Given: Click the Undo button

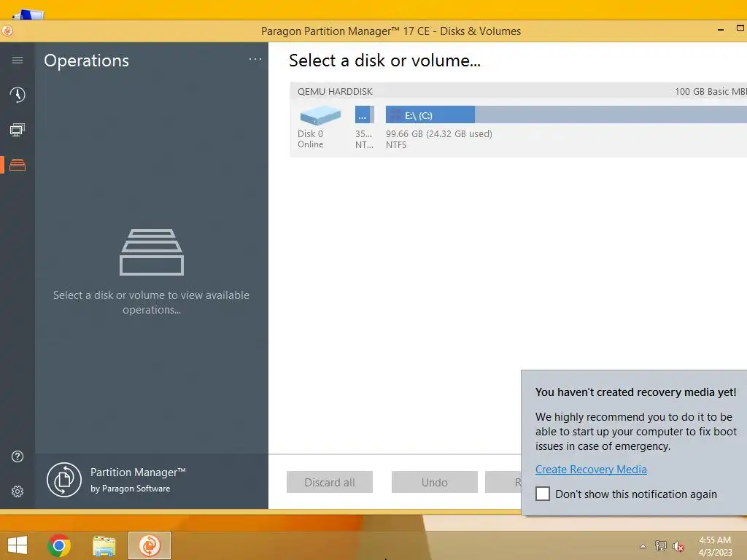Looking at the screenshot, I should click(x=435, y=483).
